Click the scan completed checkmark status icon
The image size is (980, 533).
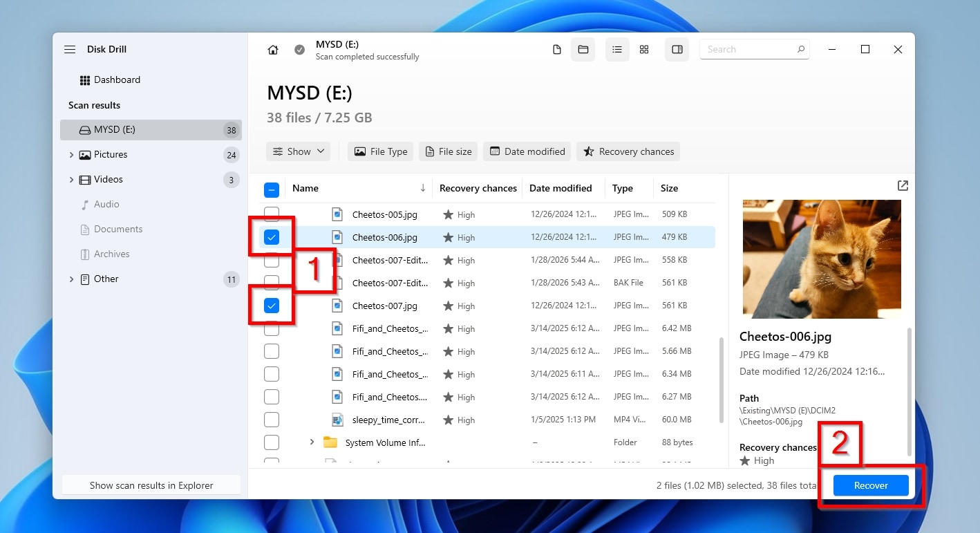point(299,50)
